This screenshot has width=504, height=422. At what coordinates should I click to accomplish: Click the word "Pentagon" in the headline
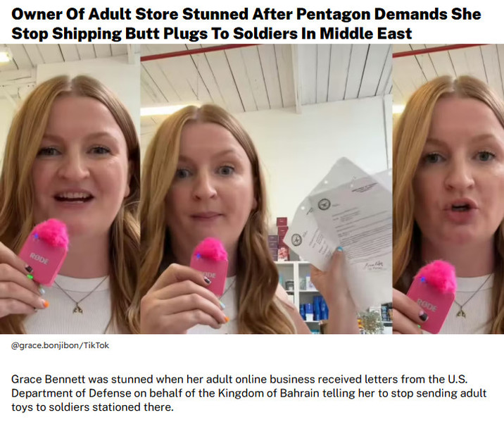point(333,15)
